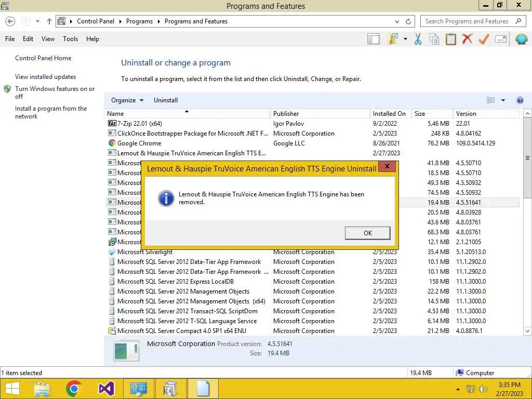Viewport: 532px width, 399px height.
Task: Click the Back navigation arrow
Action: point(10,21)
